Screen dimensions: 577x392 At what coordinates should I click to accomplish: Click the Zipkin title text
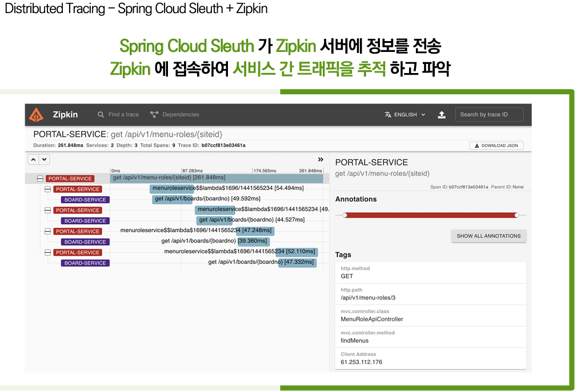[x=65, y=115]
